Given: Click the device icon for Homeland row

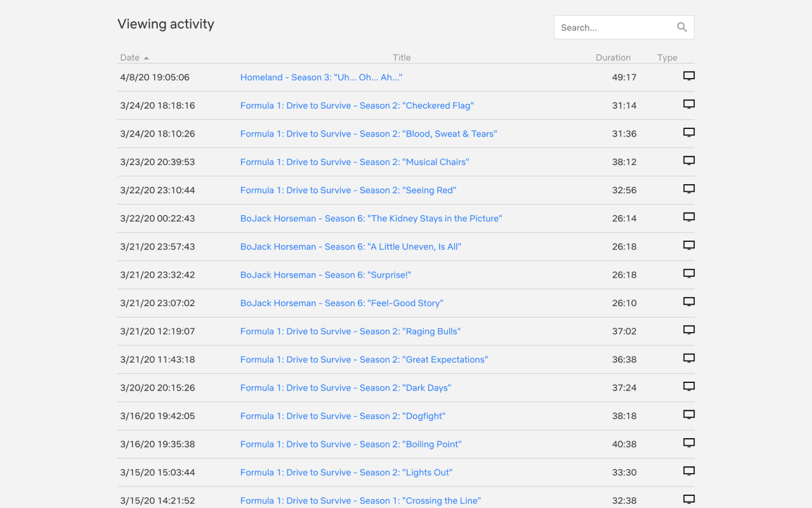Looking at the screenshot, I should (x=689, y=76).
